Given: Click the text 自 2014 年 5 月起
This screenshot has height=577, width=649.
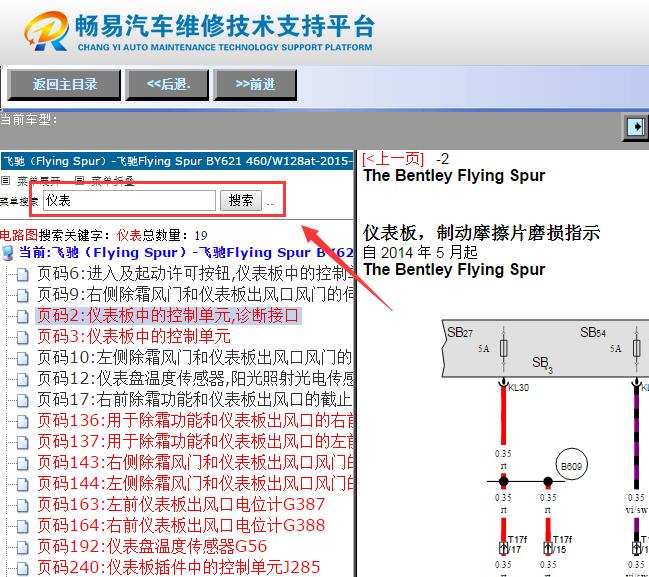Looking at the screenshot, I should click(420, 252).
